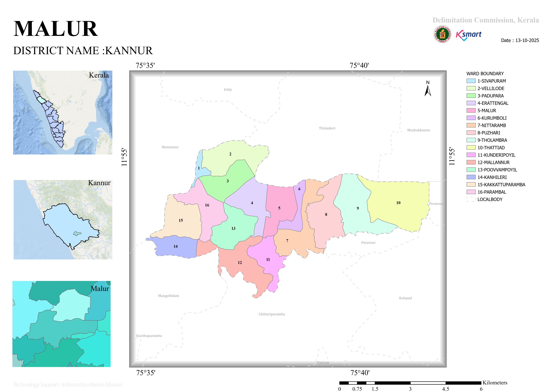Select ward 1 on the map
Viewport: 555px width, 392px height.
[199, 168]
